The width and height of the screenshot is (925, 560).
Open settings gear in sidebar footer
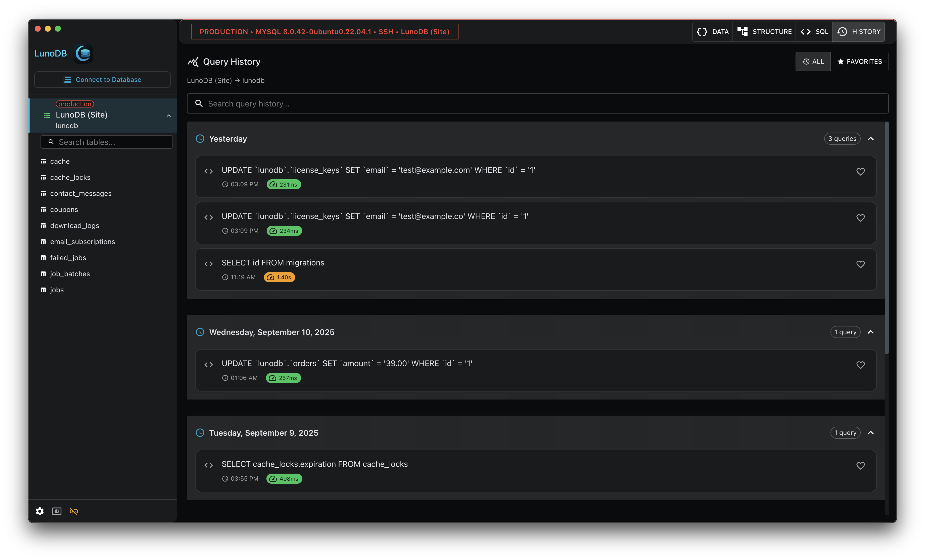[x=40, y=511]
